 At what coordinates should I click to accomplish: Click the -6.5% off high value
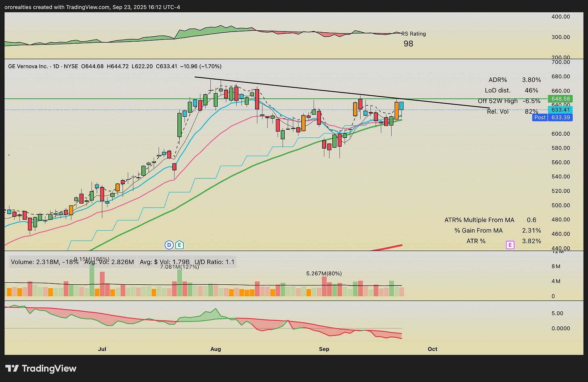coord(531,101)
